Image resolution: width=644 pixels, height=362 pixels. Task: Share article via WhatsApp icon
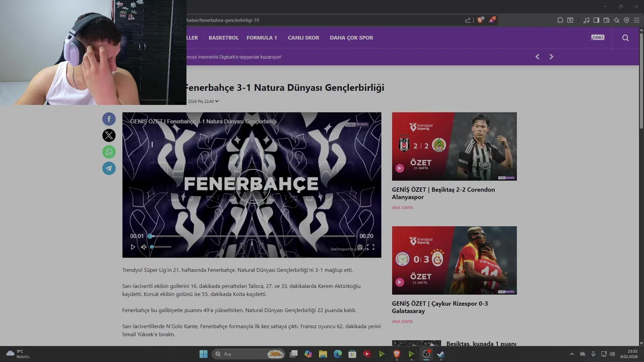(x=109, y=152)
